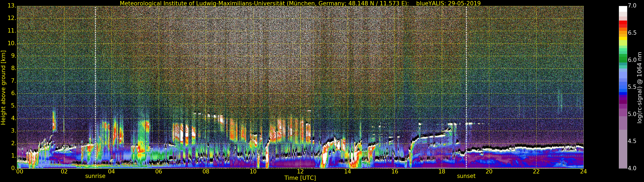
Task: Click the white dotted sunset marker line
Action: coord(466,87)
